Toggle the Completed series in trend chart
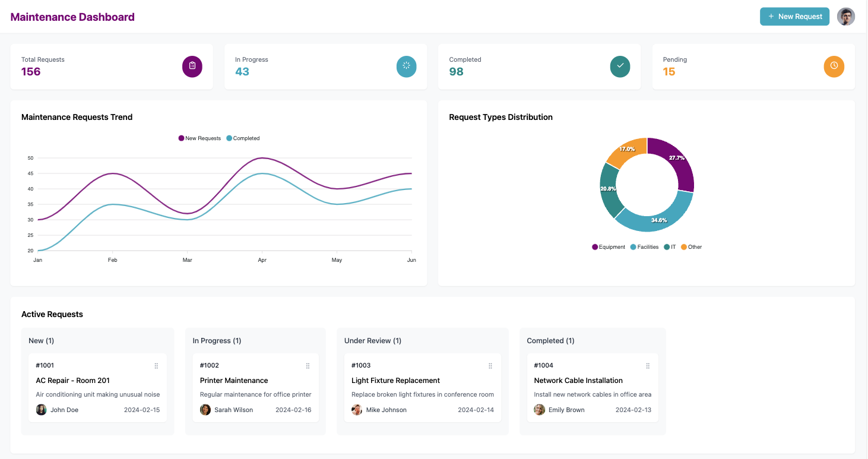The width and height of the screenshot is (868, 459). [243, 138]
